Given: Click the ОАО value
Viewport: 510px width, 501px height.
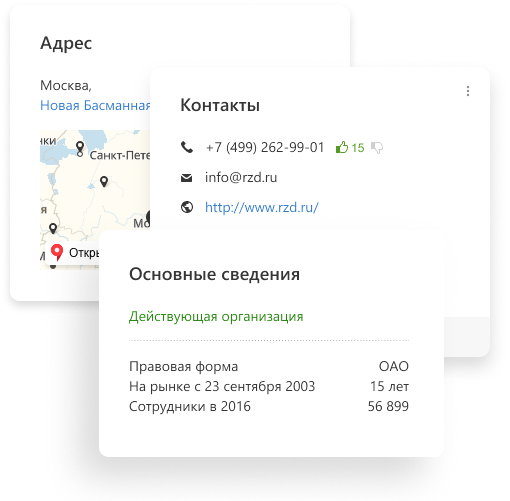Looking at the screenshot, I should (x=394, y=366).
